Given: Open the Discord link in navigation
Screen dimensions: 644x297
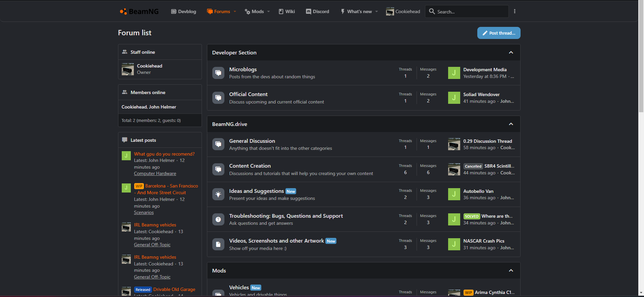Looking at the screenshot, I should click(317, 11).
